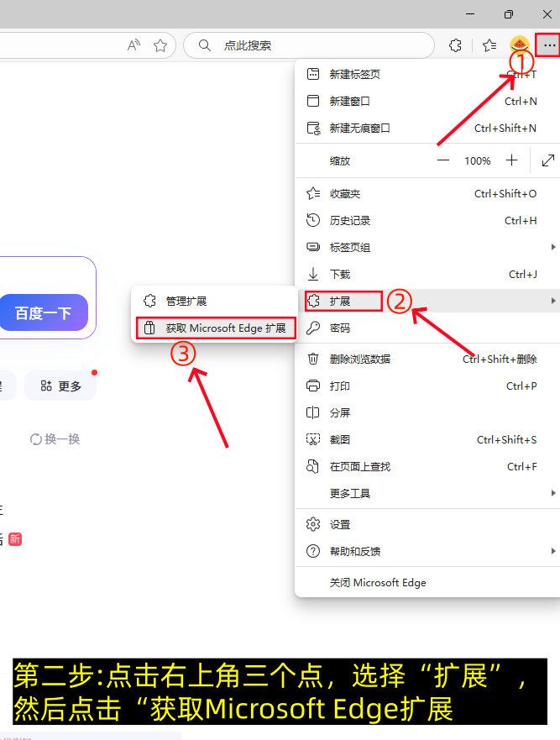
Task: Add page to favorites star icon
Action: (x=160, y=45)
